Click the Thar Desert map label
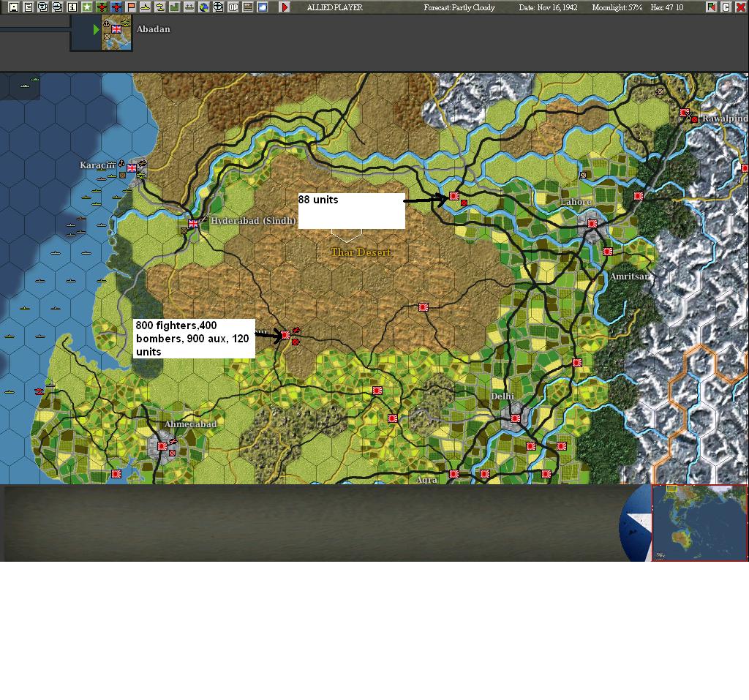 coord(361,252)
